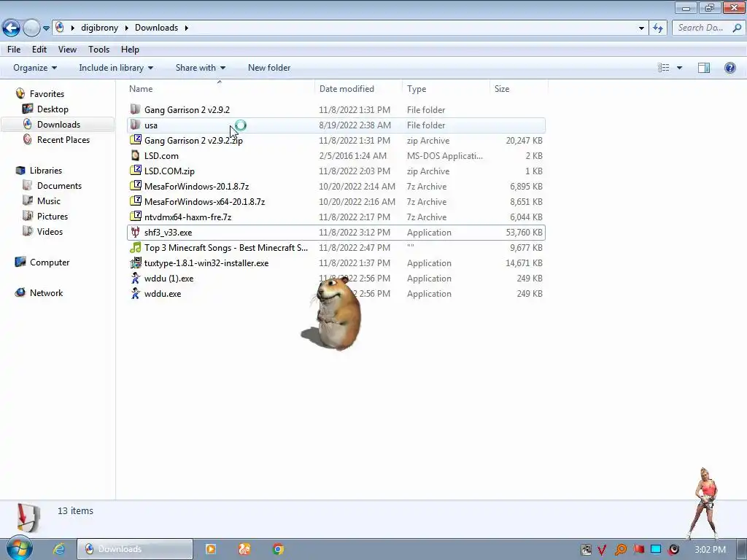
Task: Launch Google Chrome from taskbar
Action: (x=278, y=549)
